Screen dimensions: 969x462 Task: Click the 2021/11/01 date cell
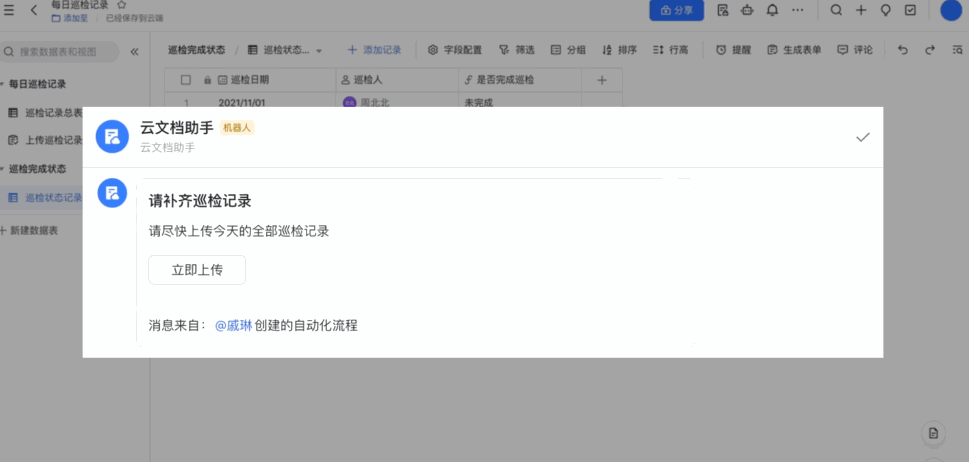[242, 102]
